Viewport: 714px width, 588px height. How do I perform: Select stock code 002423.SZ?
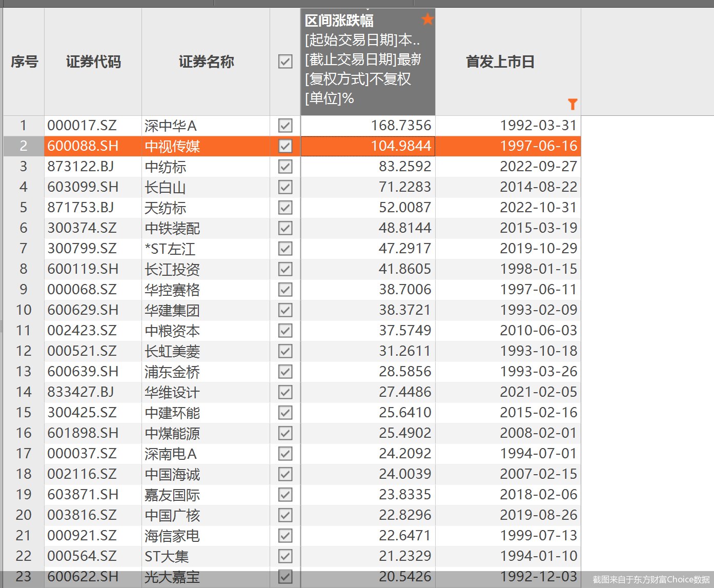pyautogui.click(x=82, y=331)
